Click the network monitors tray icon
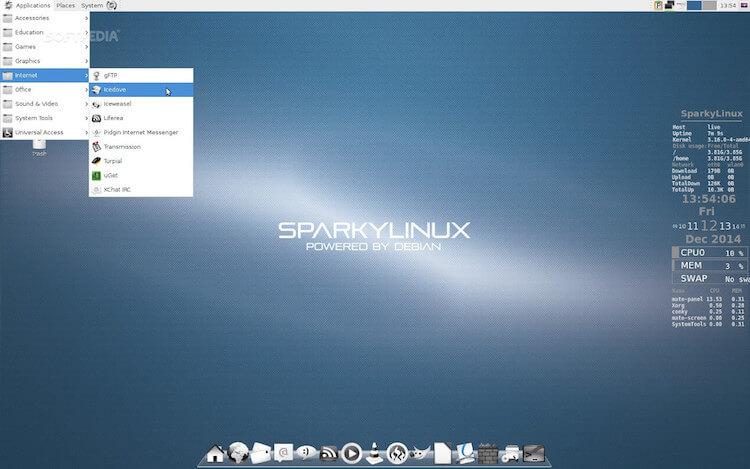This screenshot has width=750, height=469. point(670,5)
